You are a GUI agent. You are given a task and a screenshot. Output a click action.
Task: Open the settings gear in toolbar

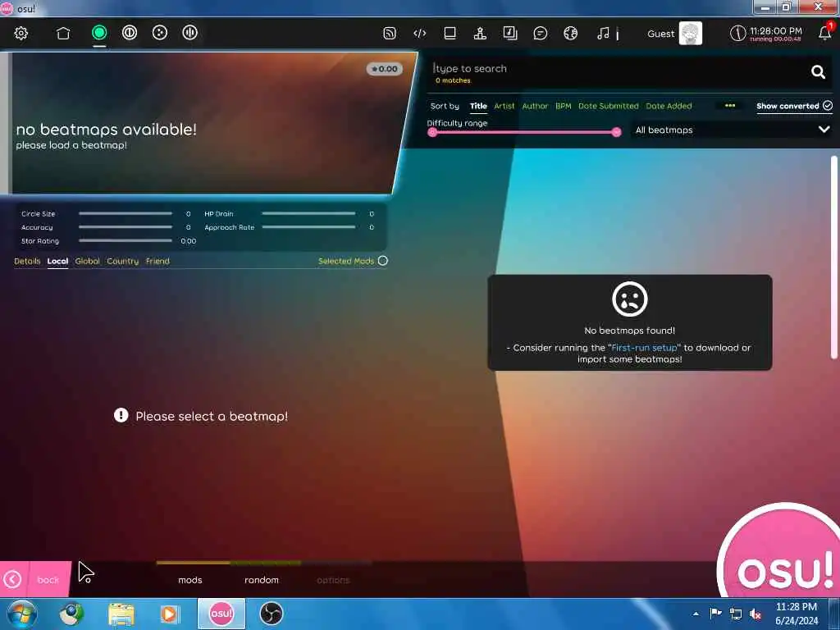pyautogui.click(x=21, y=33)
